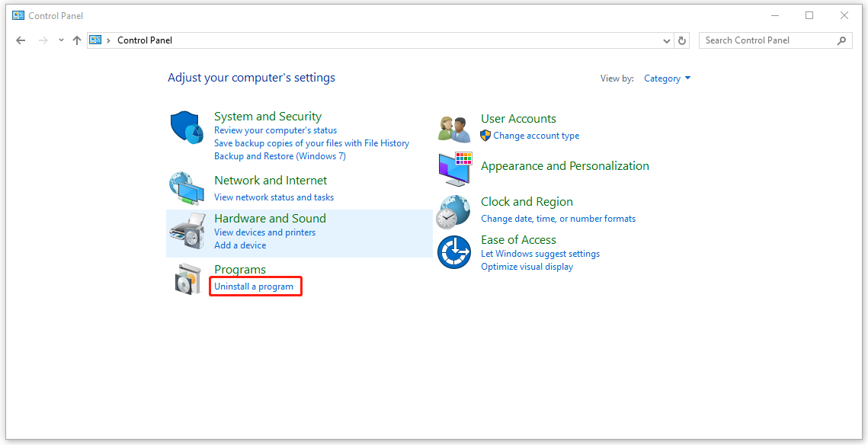Open the Hardware and Sound printer icon
The width and height of the screenshot is (868, 445).
tap(187, 231)
